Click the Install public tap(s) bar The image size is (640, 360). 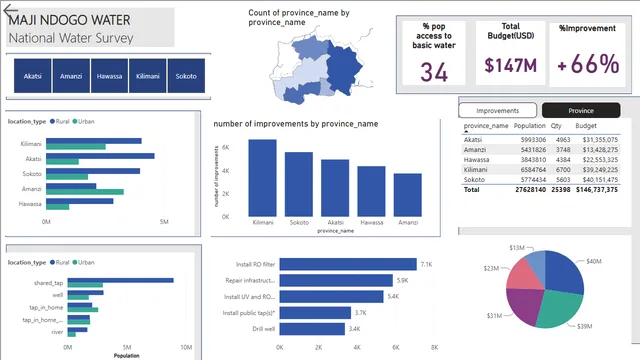(x=316, y=313)
